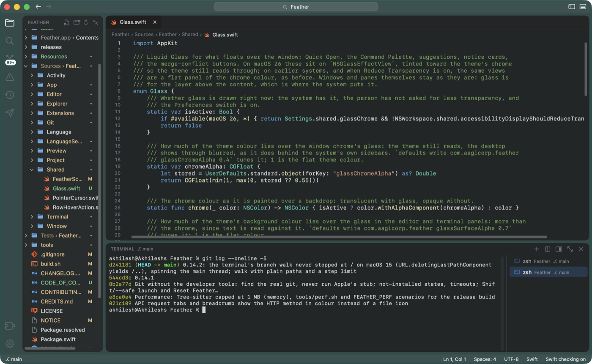This screenshot has height=364, width=592.
Task: Switch to the Glass.swift editor tab
Action: coord(134,22)
